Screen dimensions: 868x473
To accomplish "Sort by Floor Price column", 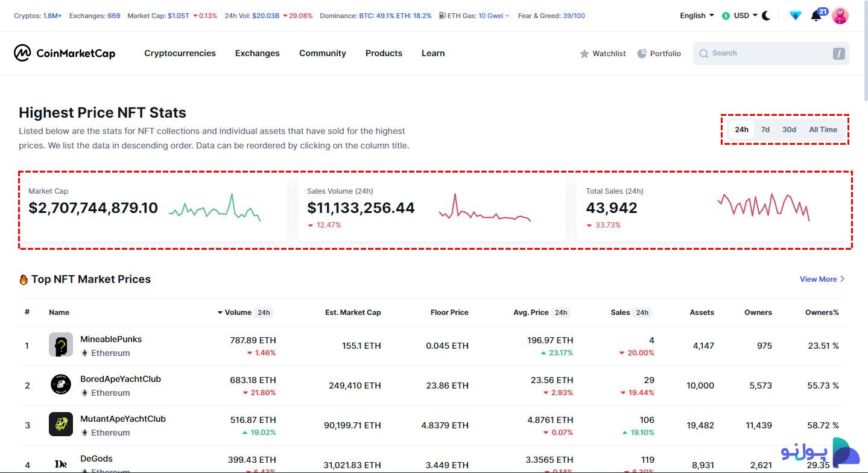I will (449, 313).
